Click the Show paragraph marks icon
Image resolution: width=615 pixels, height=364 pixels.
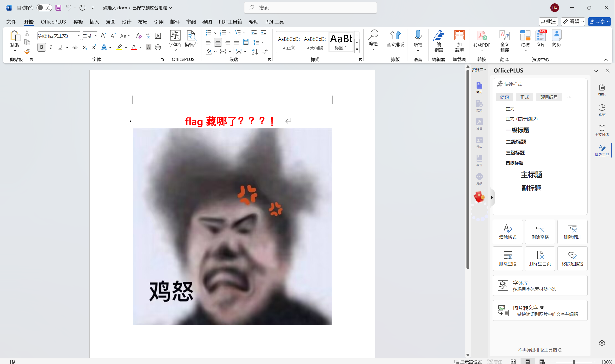coord(265,52)
